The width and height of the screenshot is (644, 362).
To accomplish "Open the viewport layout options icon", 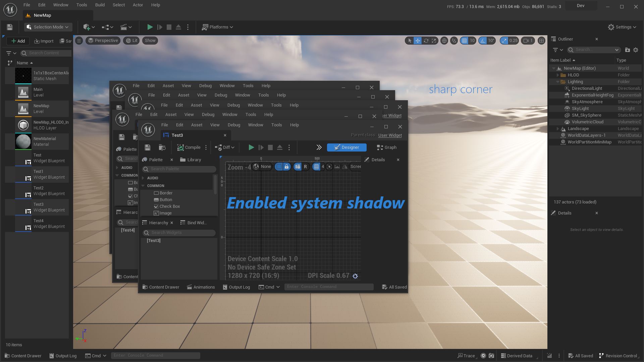I will (541, 41).
